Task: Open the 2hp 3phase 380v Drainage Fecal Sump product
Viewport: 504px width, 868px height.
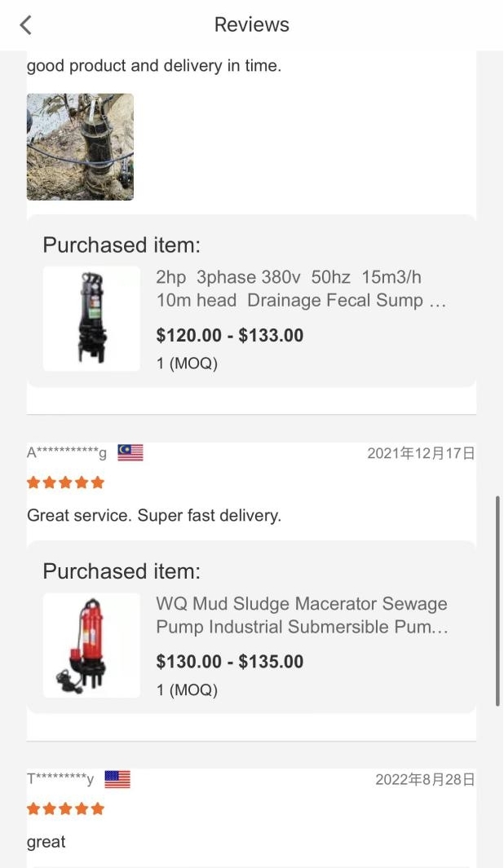Action: tap(301, 289)
